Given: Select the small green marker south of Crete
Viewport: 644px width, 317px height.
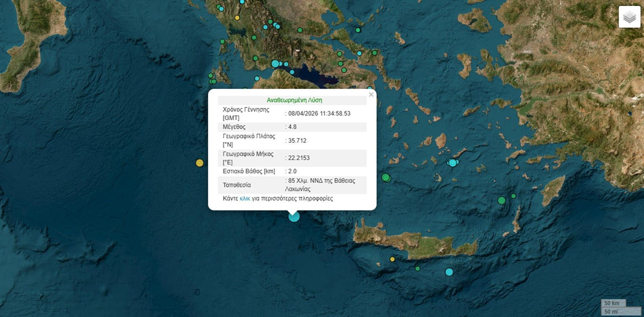Looking at the screenshot, I should (417, 268).
